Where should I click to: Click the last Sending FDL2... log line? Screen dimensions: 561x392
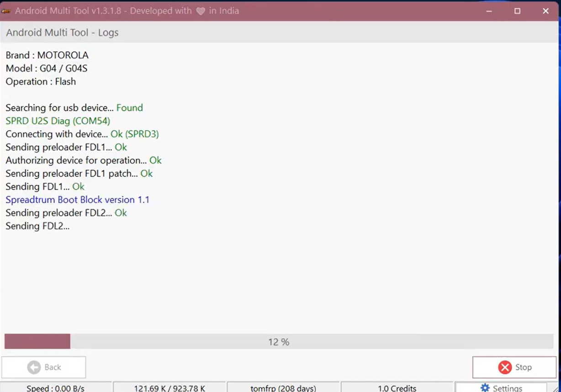pyautogui.click(x=37, y=226)
